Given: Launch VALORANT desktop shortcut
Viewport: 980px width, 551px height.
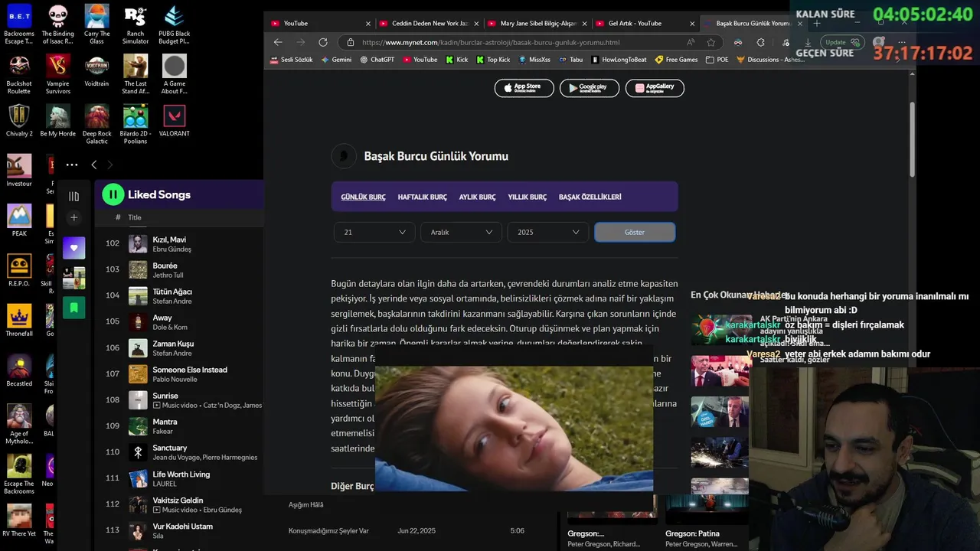Looking at the screenshot, I should pos(175,120).
